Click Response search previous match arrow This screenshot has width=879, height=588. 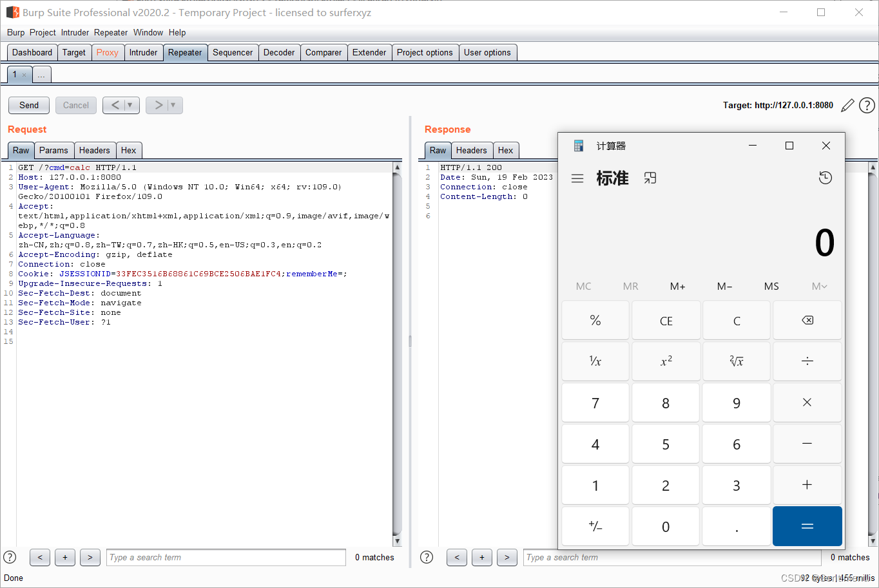(x=457, y=557)
